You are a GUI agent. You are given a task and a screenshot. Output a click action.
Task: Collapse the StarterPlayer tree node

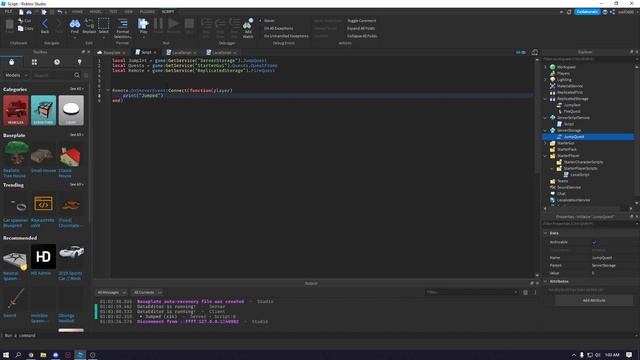[x=545, y=156]
